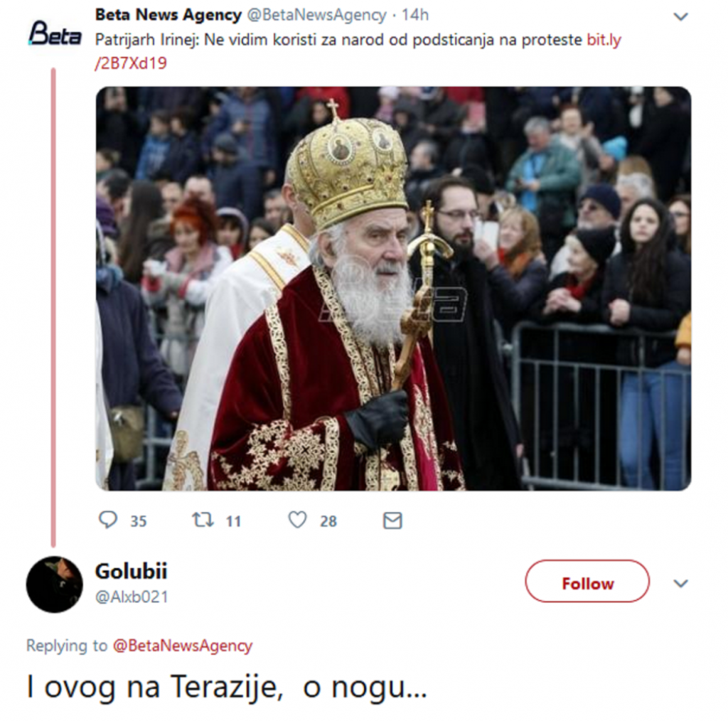The width and height of the screenshot is (728, 721).
Task: Open the Beta News Agency logo avatar
Action: pyautogui.click(x=54, y=33)
